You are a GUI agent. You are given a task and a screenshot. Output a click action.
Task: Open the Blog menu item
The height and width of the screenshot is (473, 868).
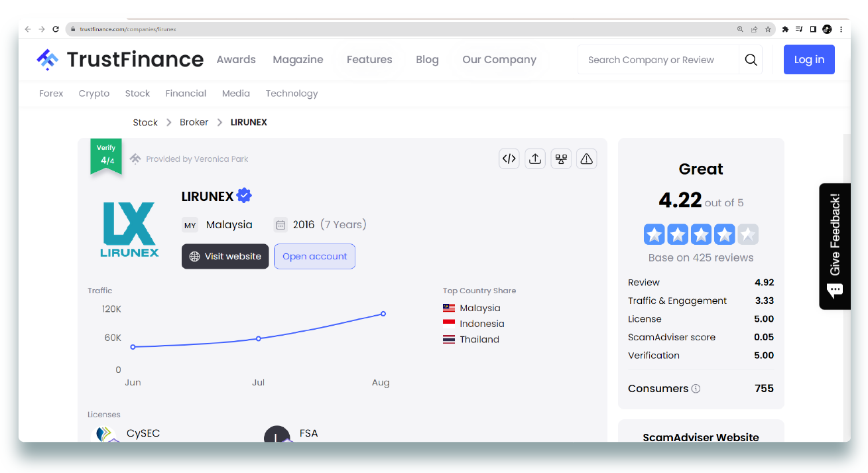(x=427, y=59)
